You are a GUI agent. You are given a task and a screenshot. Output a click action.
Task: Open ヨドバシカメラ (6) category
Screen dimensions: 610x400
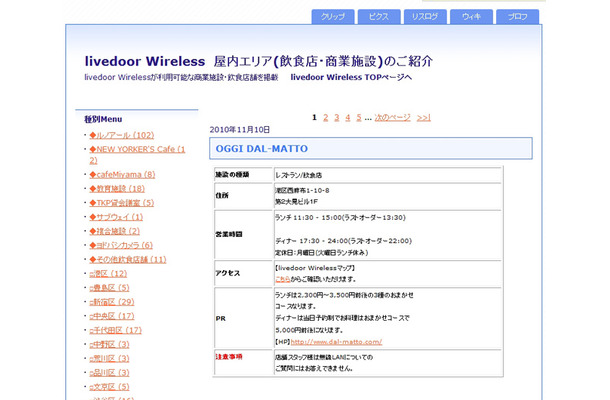pos(121,245)
